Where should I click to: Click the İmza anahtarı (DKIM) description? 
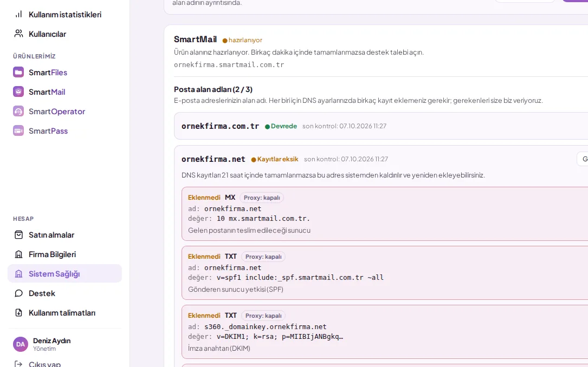[x=219, y=348]
